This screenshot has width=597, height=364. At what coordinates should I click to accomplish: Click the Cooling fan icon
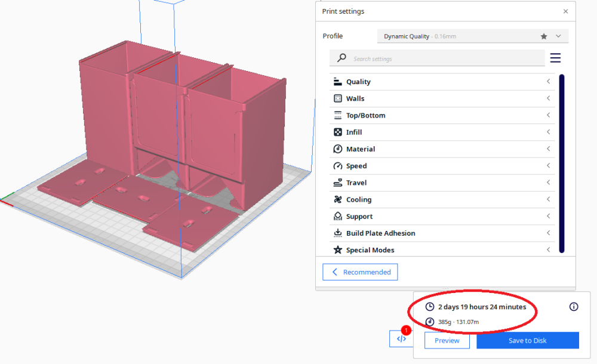pos(338,199)
